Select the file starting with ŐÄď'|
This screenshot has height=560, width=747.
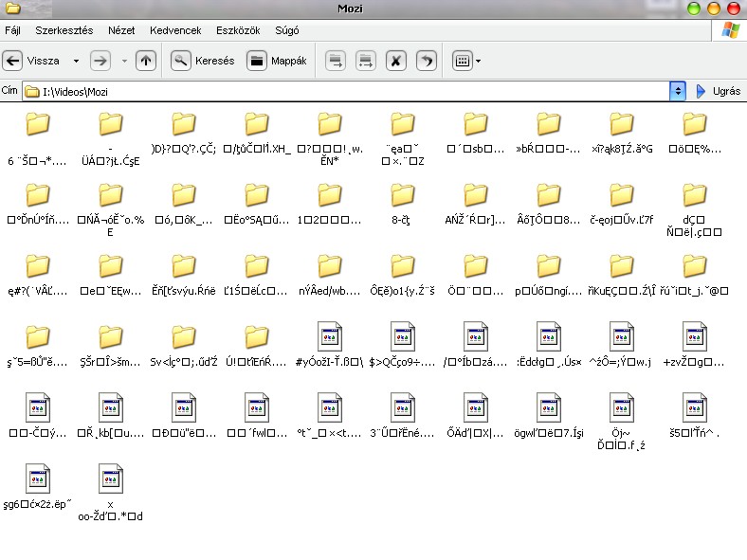[x=476, y=416]
